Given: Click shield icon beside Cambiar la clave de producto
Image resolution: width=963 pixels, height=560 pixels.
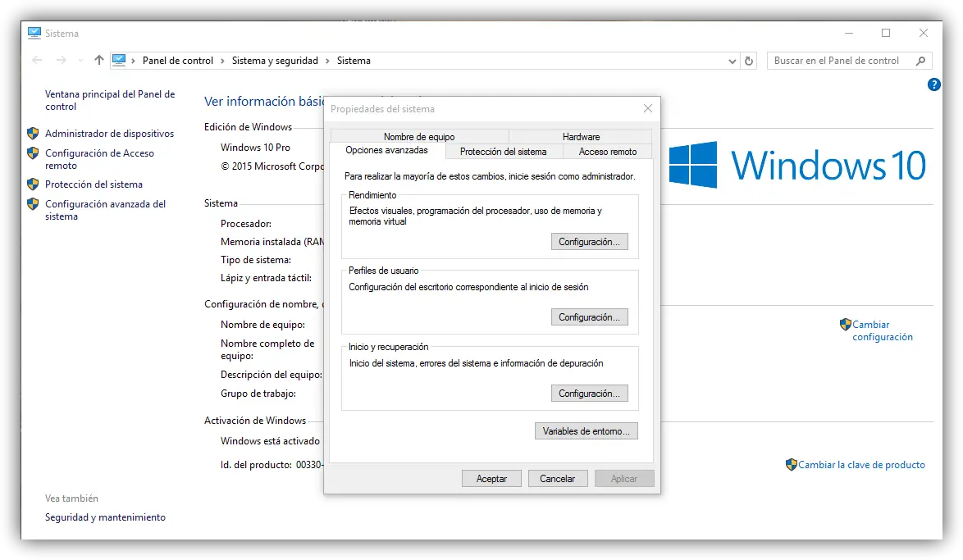Looking at the screenshot, I should (791, 465).
